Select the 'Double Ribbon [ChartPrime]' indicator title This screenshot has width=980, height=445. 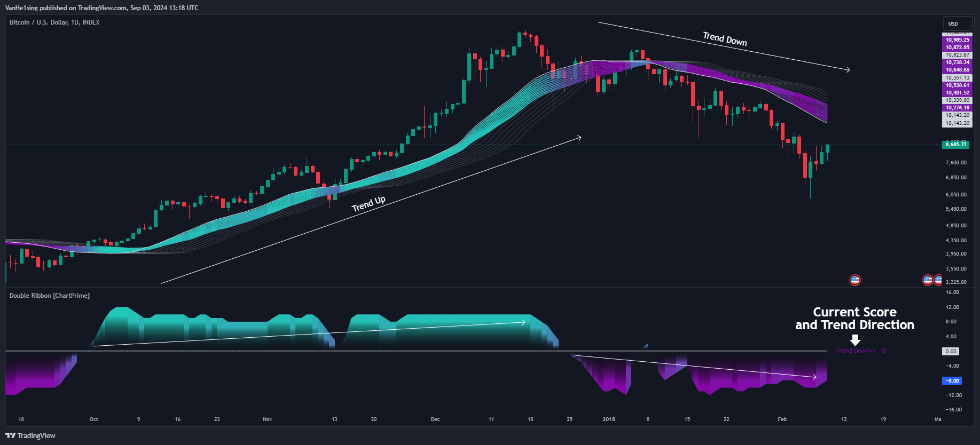tap(50, 296)
